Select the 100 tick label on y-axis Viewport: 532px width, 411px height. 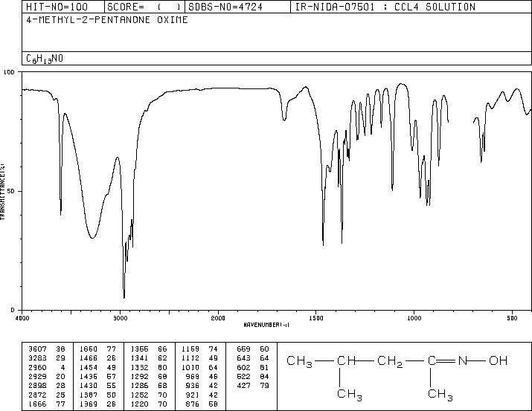pos(10,72)
